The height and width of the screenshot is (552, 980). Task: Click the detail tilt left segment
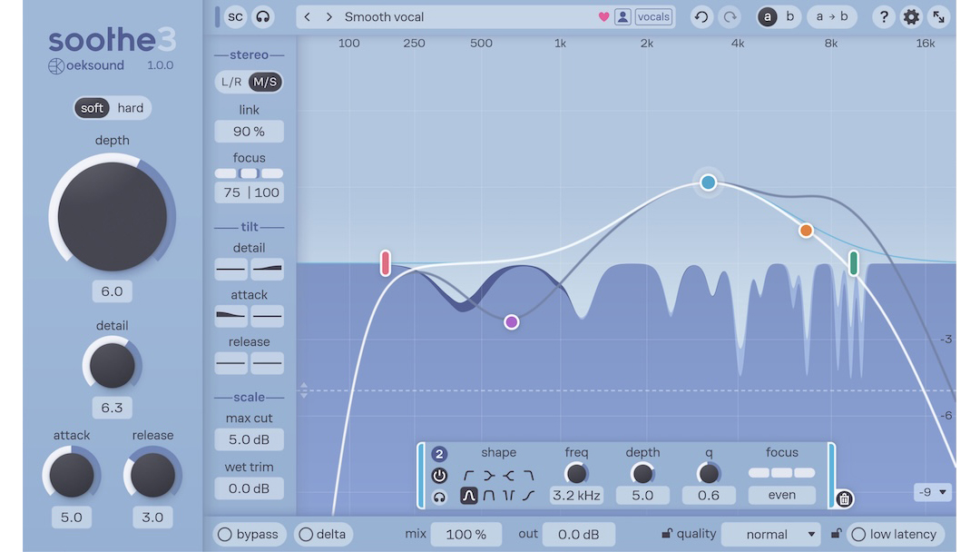click(x=230, y=269)
